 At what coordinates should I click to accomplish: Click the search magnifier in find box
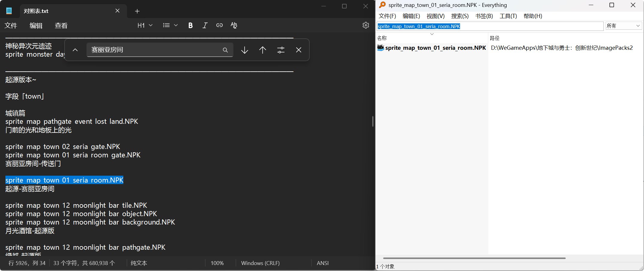(x=225, y=50)
